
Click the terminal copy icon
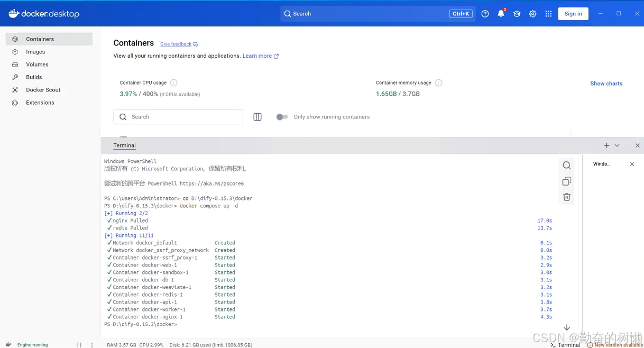point(567,181)
